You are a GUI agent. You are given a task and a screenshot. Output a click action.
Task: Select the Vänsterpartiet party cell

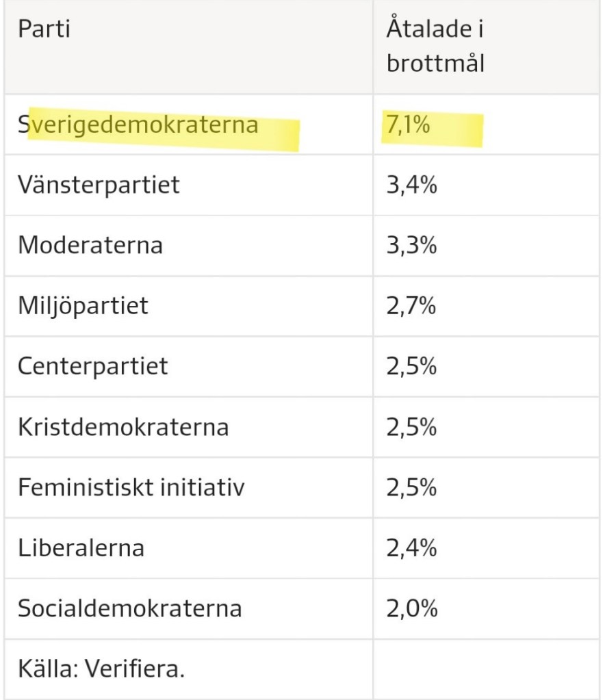(99, 185)
